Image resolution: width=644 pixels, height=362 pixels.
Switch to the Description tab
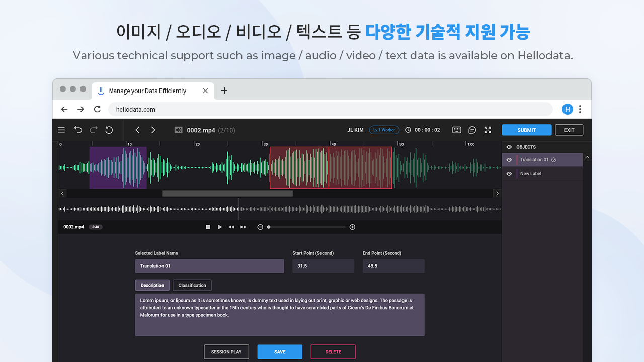click(x=152, y=285)
